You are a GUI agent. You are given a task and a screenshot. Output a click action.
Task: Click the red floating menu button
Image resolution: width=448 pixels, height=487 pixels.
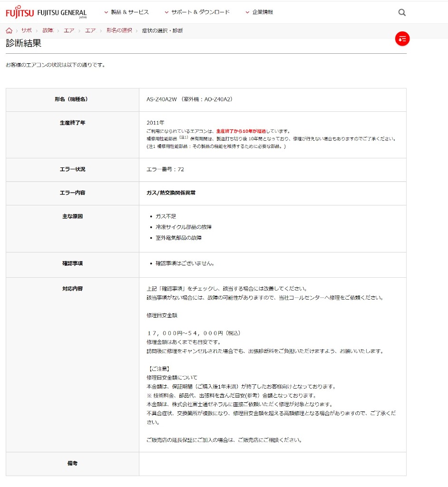(402, 39)
